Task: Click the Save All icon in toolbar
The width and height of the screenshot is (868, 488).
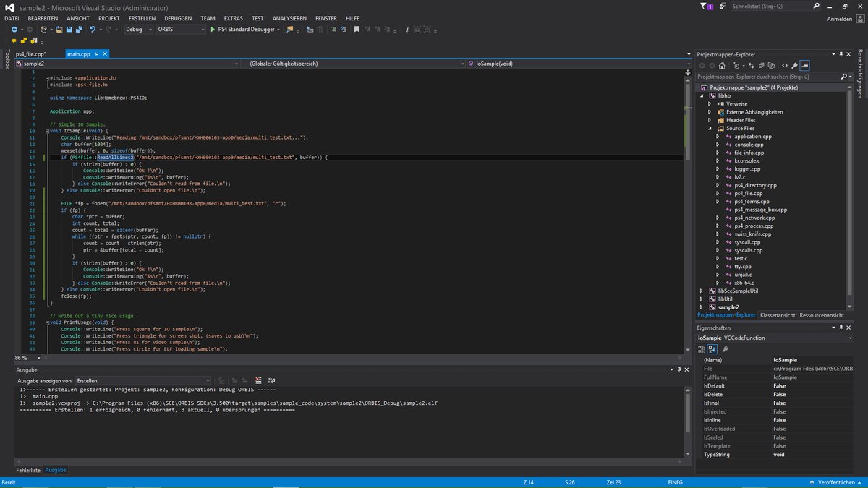Action: click(78, 30)
